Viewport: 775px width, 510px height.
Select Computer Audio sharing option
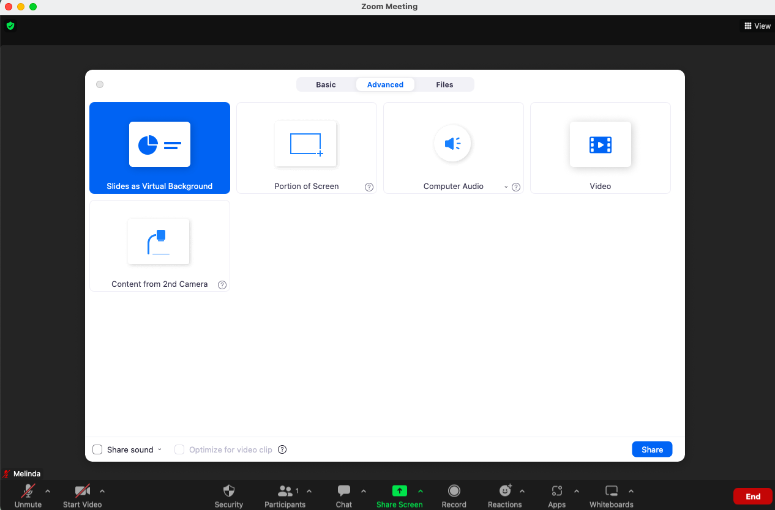tap(453, 148)
